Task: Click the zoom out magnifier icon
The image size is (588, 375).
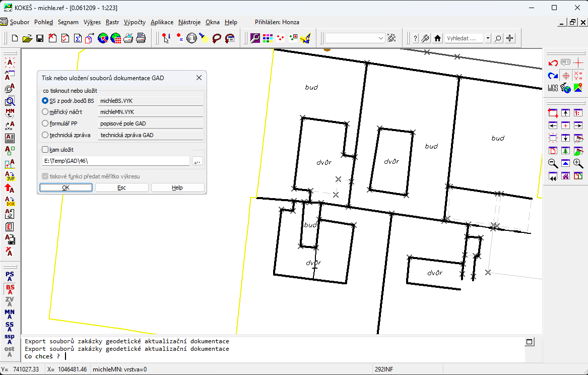Action: [x=553, y=163]
